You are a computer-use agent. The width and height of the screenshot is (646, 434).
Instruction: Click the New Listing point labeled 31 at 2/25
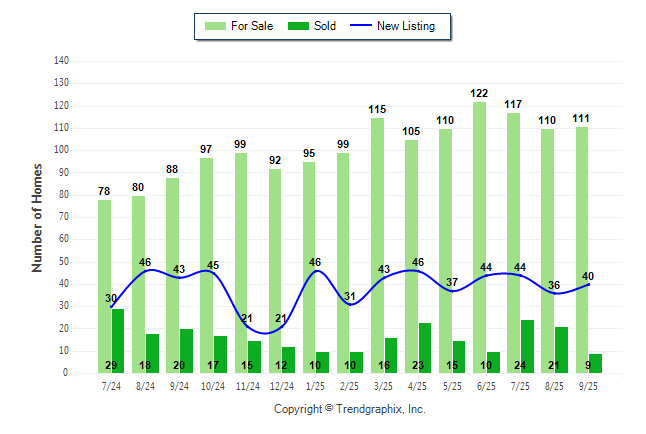(x=350, y=304)
